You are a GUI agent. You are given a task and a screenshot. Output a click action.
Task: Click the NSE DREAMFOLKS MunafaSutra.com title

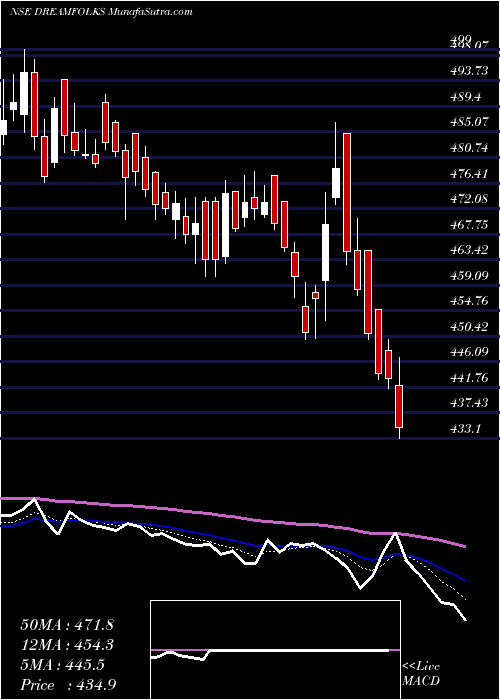pos(101,12)
